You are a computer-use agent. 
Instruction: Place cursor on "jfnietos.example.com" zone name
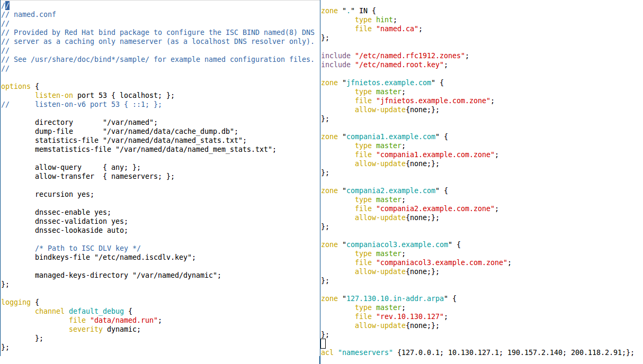click(389, 83)
